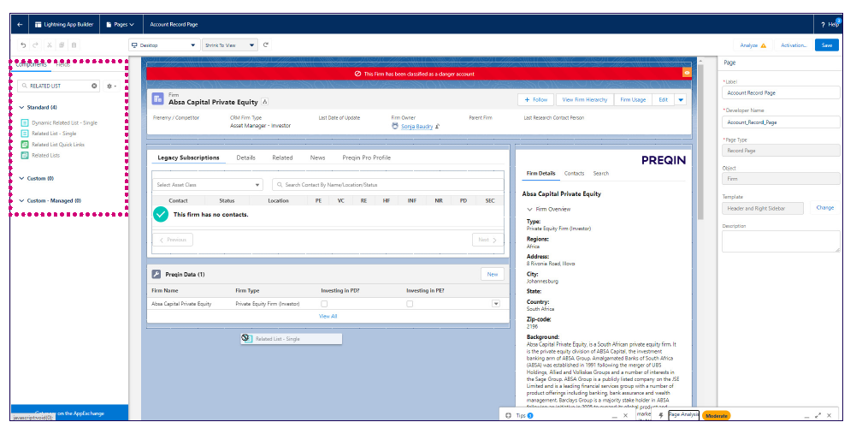Image resolution: width=868 pixels, height=434 pixels.
Task: Click change owner icon beside Sonja Baudry
Action: point(437,127)
